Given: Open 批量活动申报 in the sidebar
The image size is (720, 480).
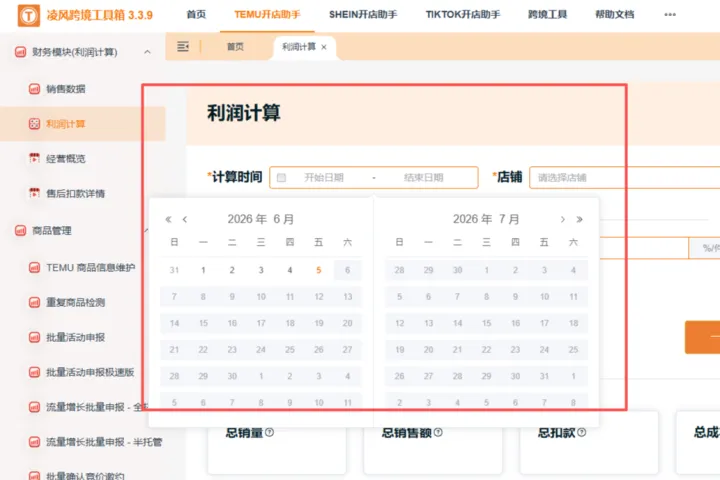Looking at the screenshot, I should click(75, 337).
